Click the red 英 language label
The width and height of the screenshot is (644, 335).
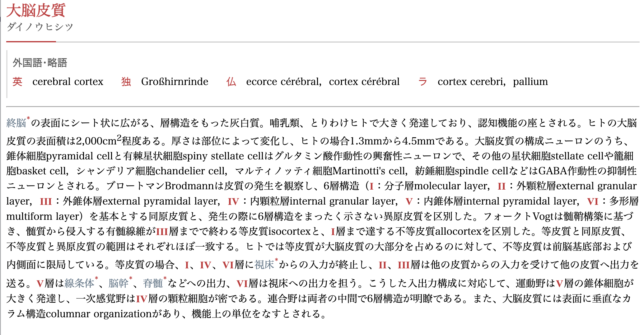(17, 82)
